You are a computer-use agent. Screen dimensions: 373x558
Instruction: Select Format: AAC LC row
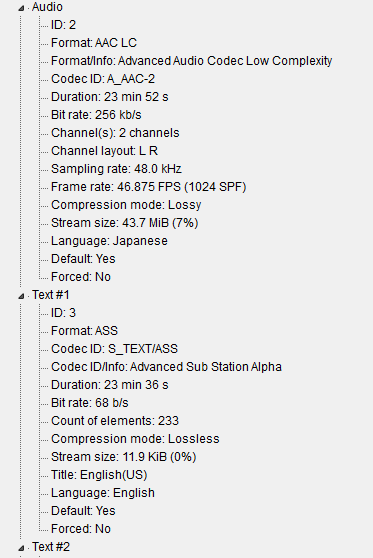(x=94, y=43)
